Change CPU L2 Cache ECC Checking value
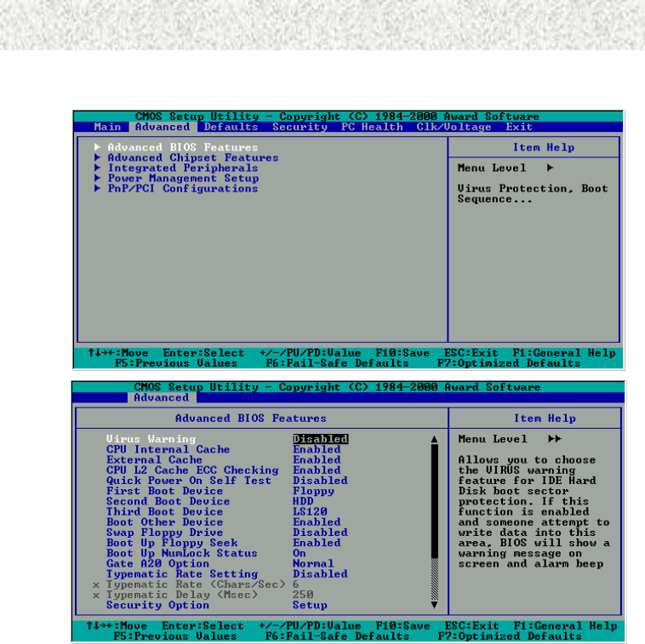 pos(317,470)
